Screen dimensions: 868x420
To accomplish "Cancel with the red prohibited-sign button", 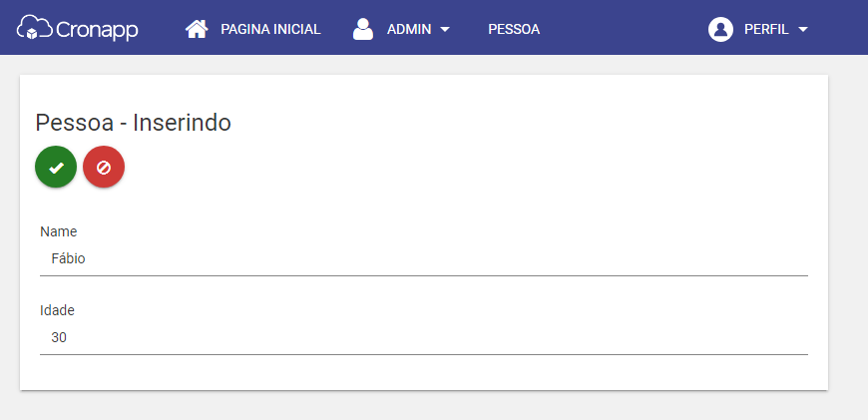I will click(x=104, y=168).
